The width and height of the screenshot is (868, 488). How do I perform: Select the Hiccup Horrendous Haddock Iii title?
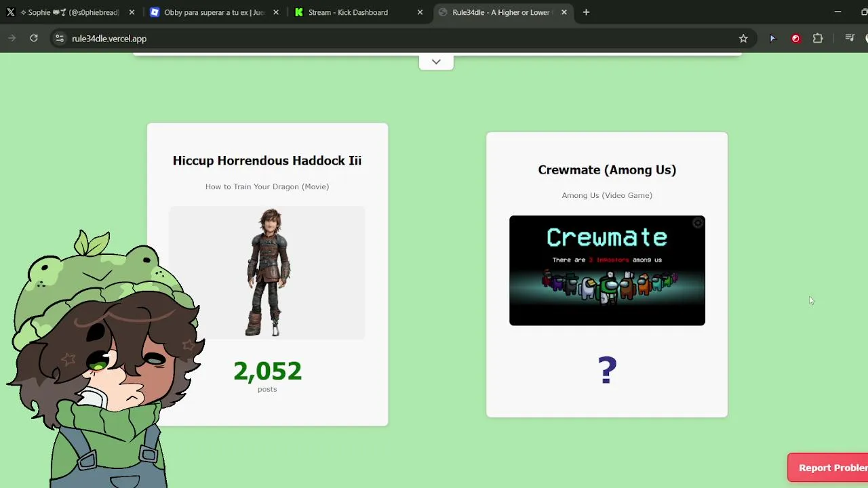coord(267,161)
